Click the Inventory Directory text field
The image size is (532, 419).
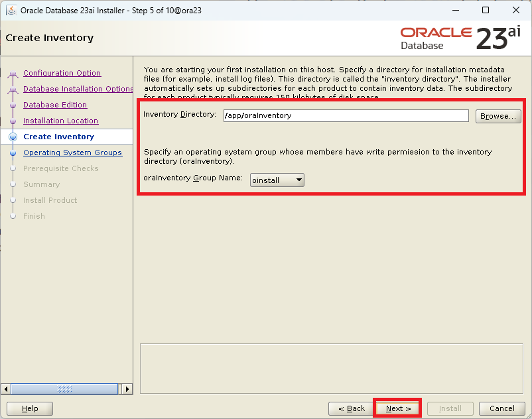click(346, 115)
